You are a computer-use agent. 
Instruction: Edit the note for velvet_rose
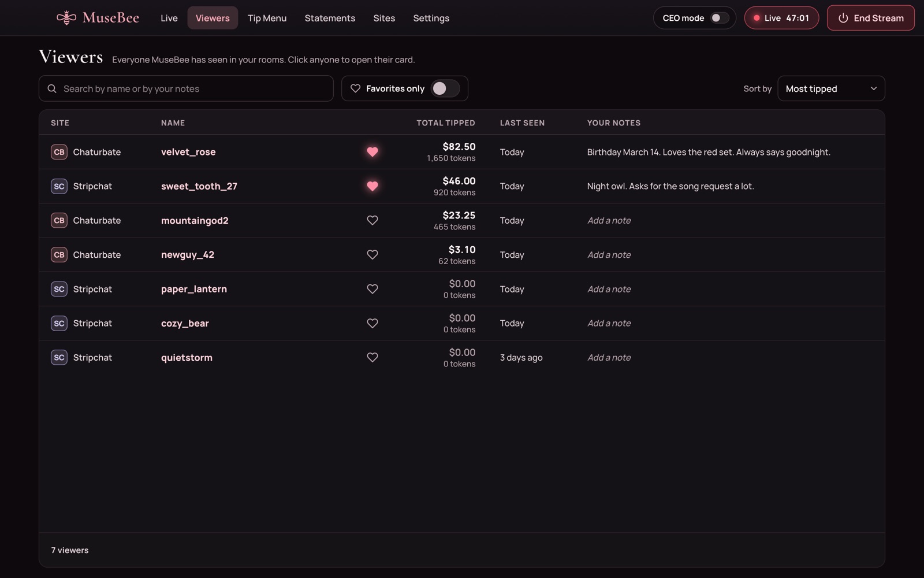click(x=709, y=152)
